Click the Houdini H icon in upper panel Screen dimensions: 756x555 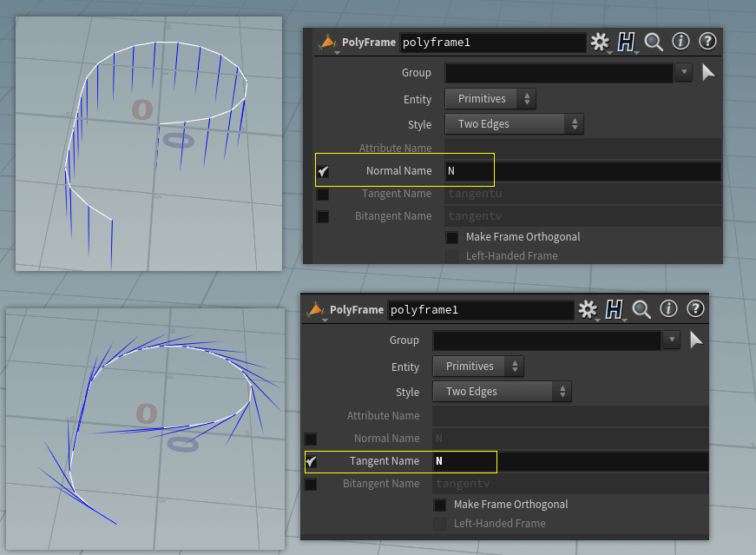click(627, 42)
